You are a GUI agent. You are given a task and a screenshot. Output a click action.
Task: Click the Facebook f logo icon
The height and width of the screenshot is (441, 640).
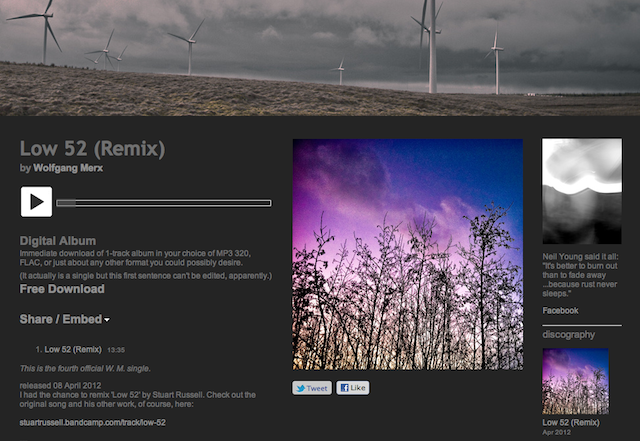344,388
